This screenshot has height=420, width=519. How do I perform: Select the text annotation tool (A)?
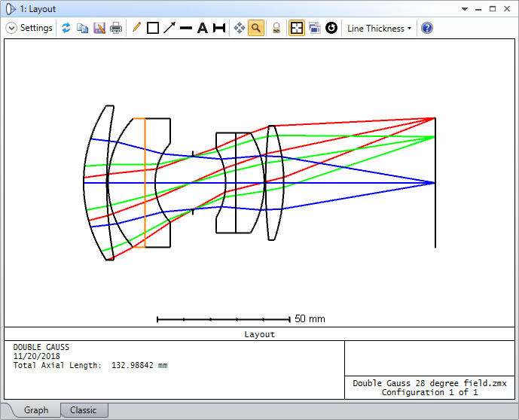point(203,28)
